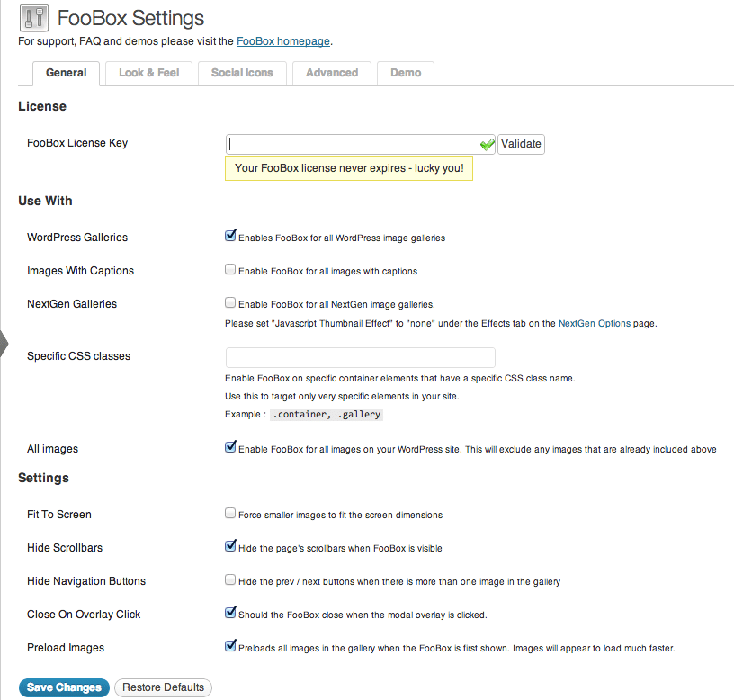Open the Social Icons tab
Screen dimensions: 734x700
(x=242, y=73)
